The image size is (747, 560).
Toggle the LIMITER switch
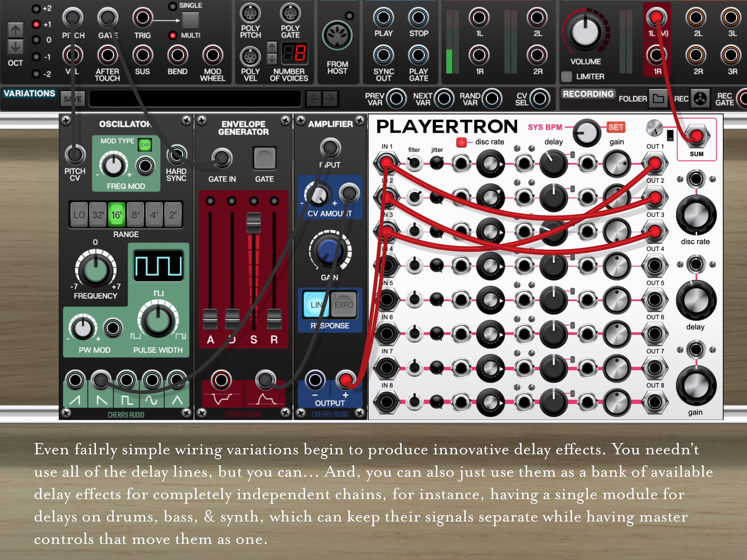566,77
